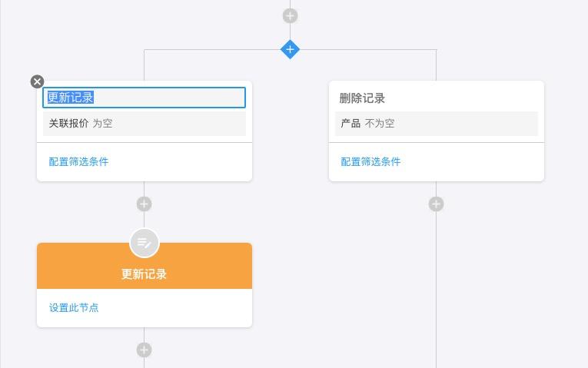Click the branch name field containing 更新记录

click(145, 98)
